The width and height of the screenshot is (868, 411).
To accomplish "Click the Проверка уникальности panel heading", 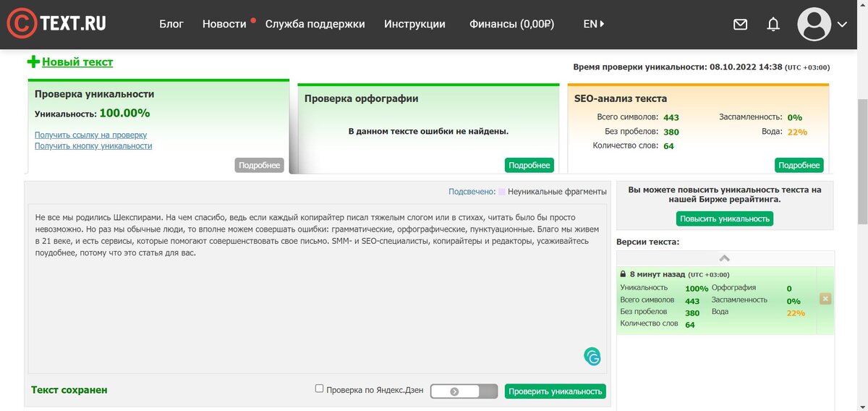I will pos(94,94).
